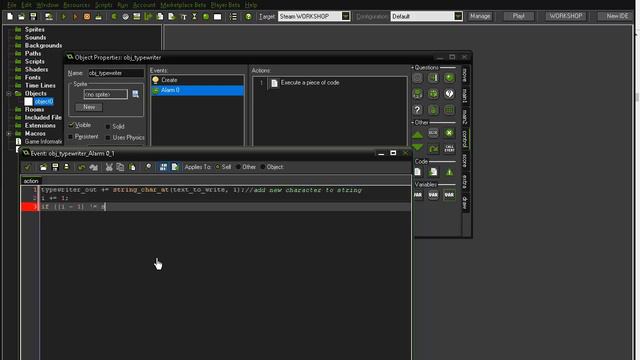
Task: Click the new project icon in main toolbar
Action: coord(10,17)
